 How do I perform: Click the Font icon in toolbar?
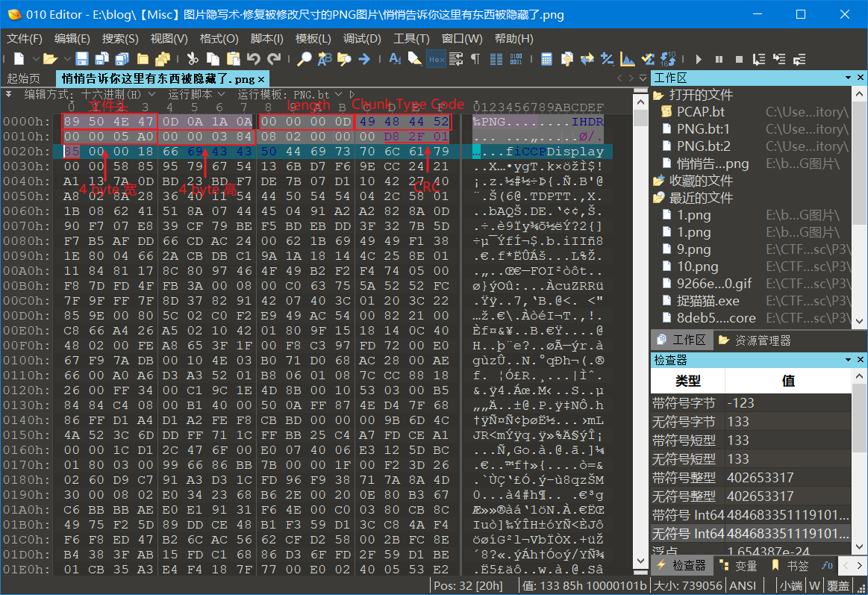pyautogui.click(x=396, y=59)
